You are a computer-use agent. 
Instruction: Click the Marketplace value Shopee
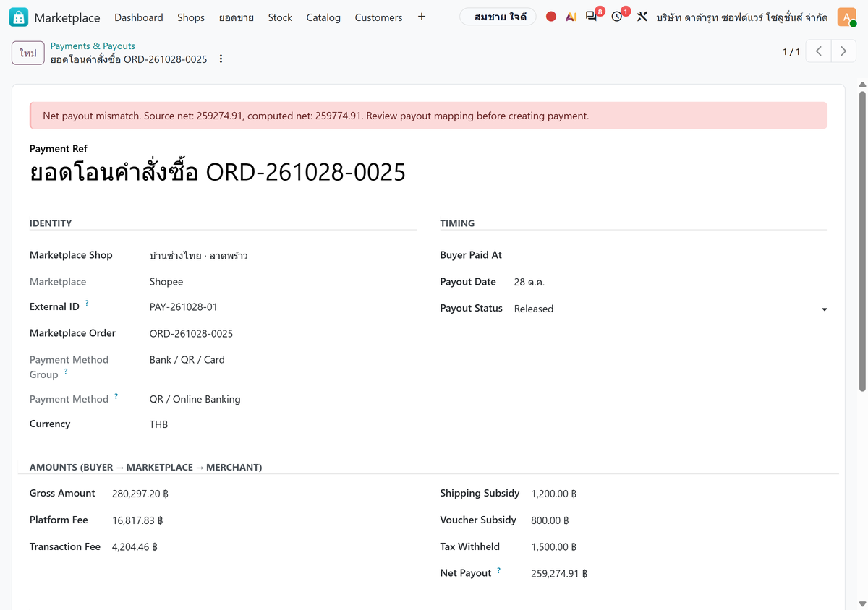click(166, 282)
